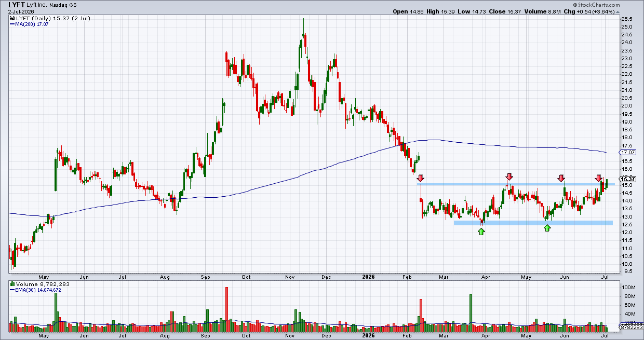Click the 20.0 price axis label
This screenshot has width=644, height=340.
point(626,106)
